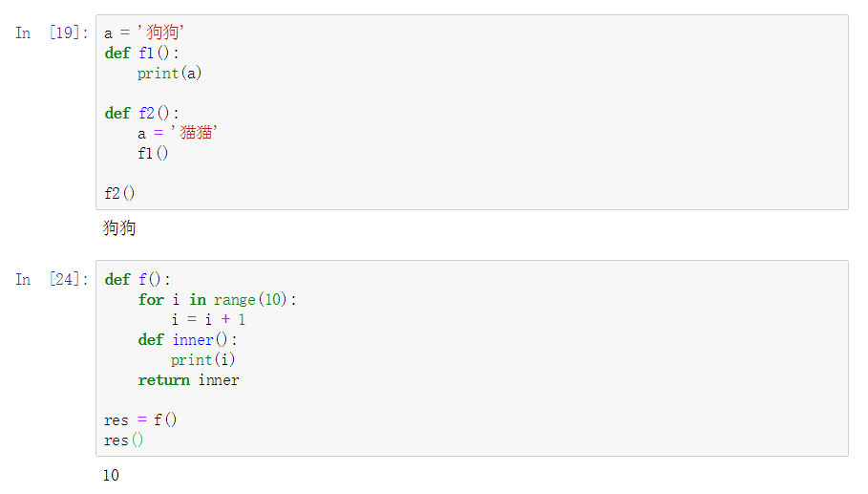Click the f2() call line
Image resolution: width=868 pixels, height=494 pixels.
(x=120, y=194)
